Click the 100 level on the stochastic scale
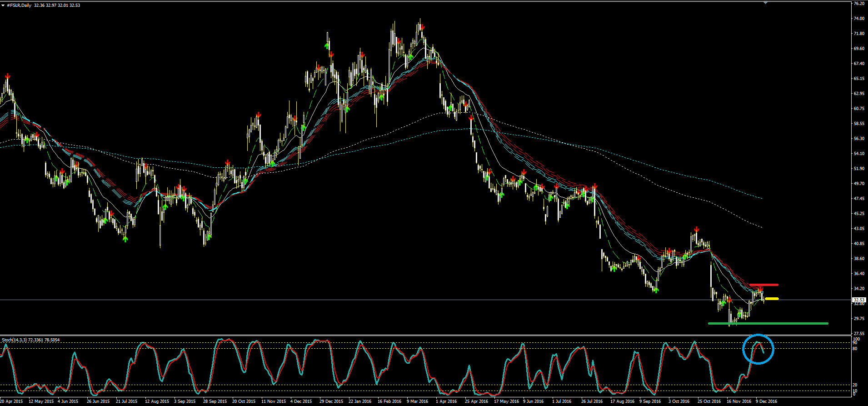The image size is (868, 406). pos(856,339)
